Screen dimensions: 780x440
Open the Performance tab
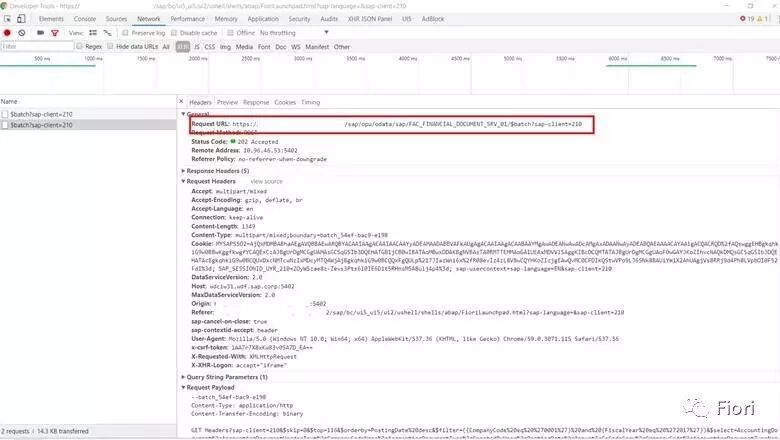(x=188, y=19)
